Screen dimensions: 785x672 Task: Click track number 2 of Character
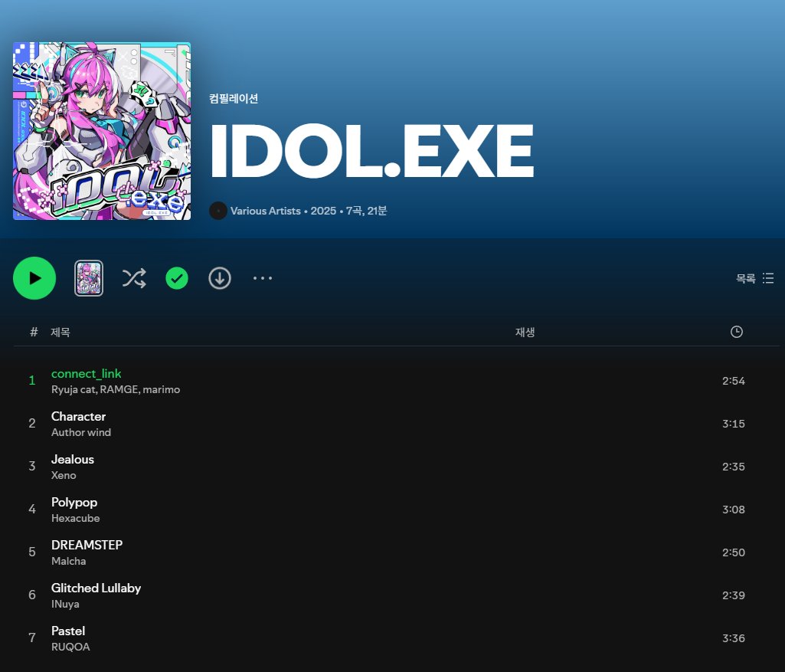32,424
